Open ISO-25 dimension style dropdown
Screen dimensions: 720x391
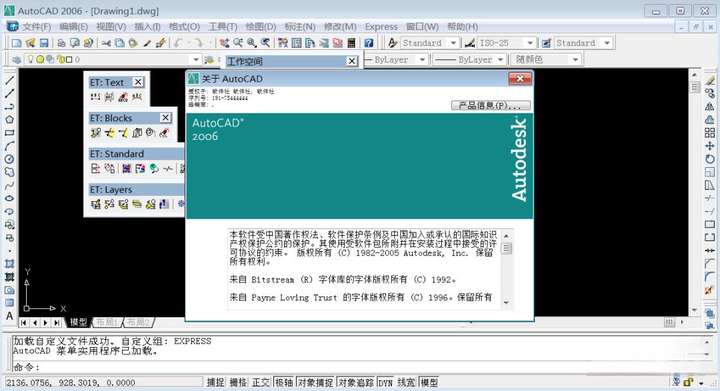coord(530,43)
